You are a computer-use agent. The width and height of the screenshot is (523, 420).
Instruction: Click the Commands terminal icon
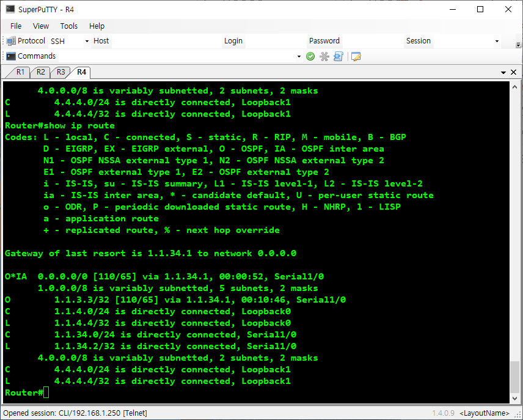[x=10, y=56]
